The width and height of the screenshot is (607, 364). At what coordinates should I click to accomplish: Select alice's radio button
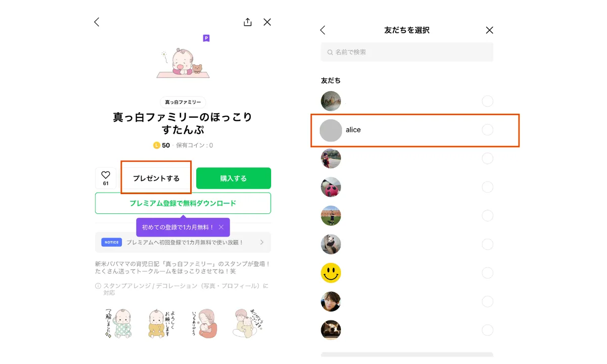(x=488, y=129)
